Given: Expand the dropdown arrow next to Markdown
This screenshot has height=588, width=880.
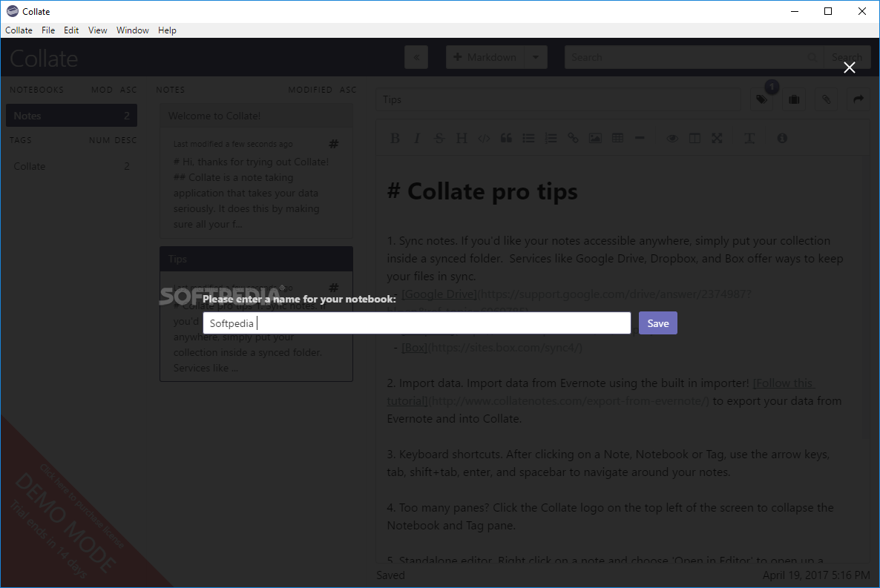Looking at the screenshot, I should 536,57.
